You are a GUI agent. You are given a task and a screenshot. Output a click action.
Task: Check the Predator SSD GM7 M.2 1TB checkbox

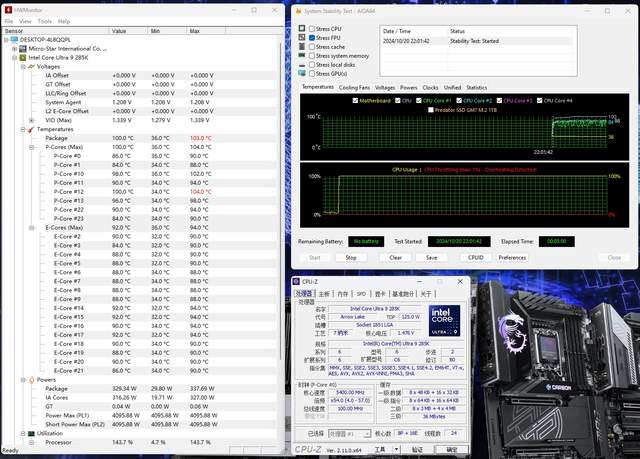[x=431, y=110]
